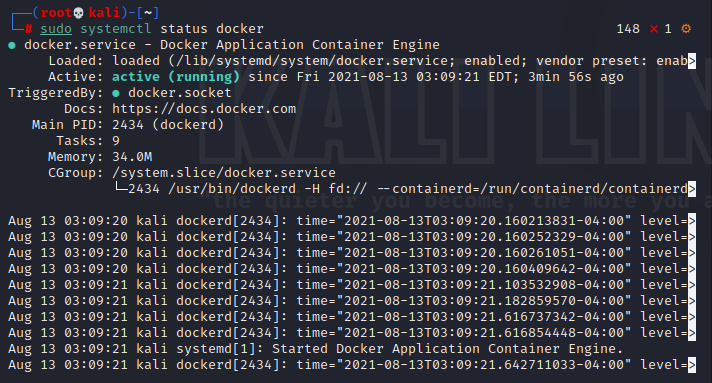
Task: Click the truncation arrow on the CGroup dockerd line
Action: (692, 189)
